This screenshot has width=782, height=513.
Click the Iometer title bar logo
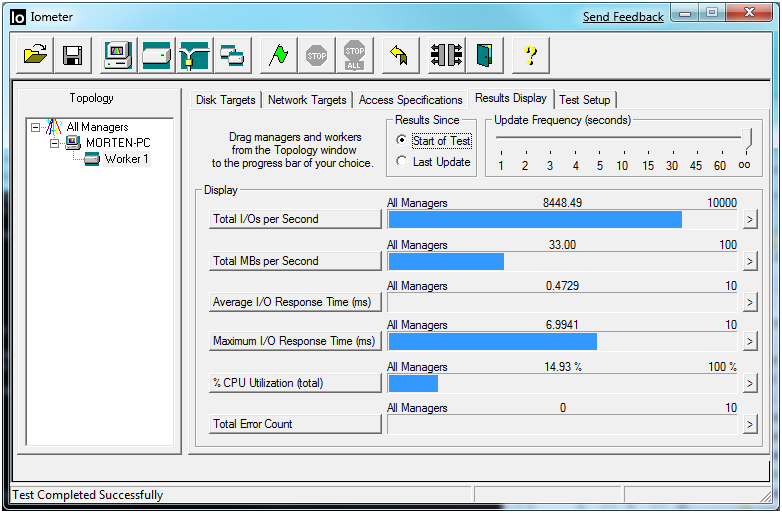click(17, 17)
